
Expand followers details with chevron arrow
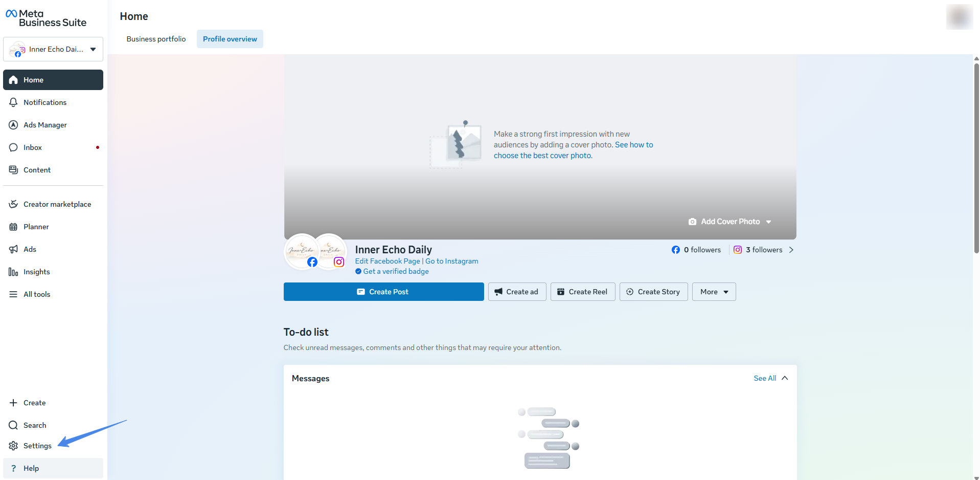tap(791, 250)
